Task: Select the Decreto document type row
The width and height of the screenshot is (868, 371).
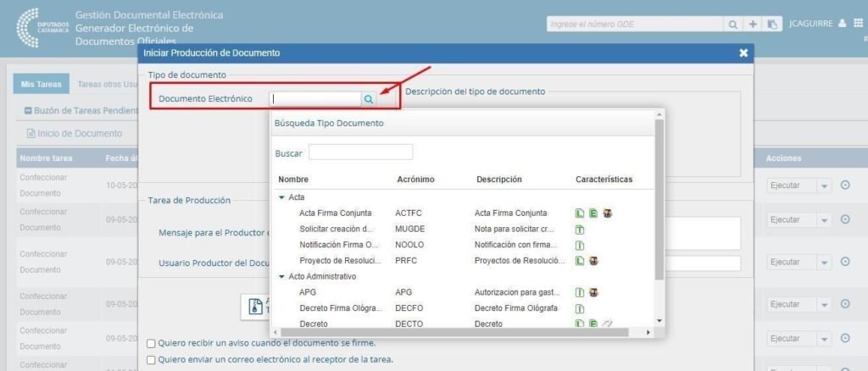Action: point(314,324)
